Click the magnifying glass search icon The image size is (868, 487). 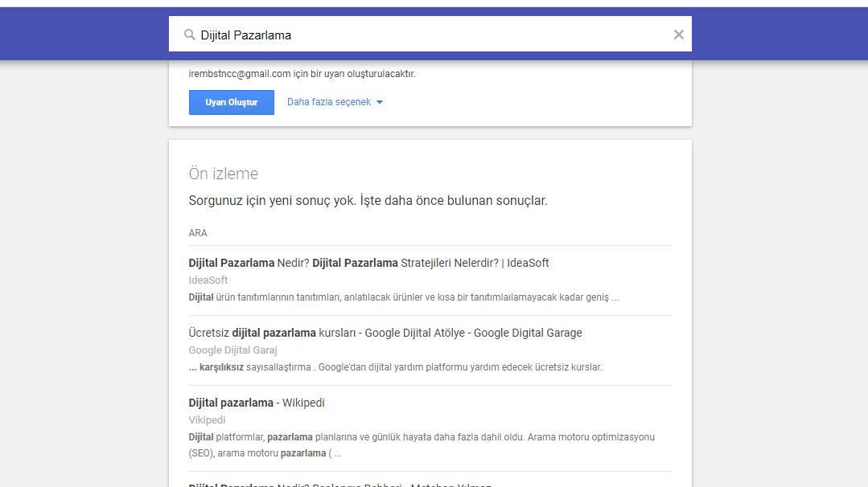click(x=189, y=34)
